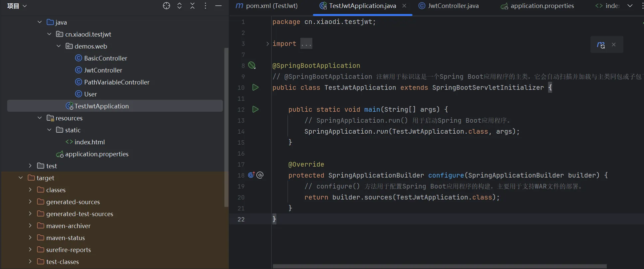The width and height of the screenshot is (644, 269).
Task: Open the project view dropdown
Action: click(17, 6)
